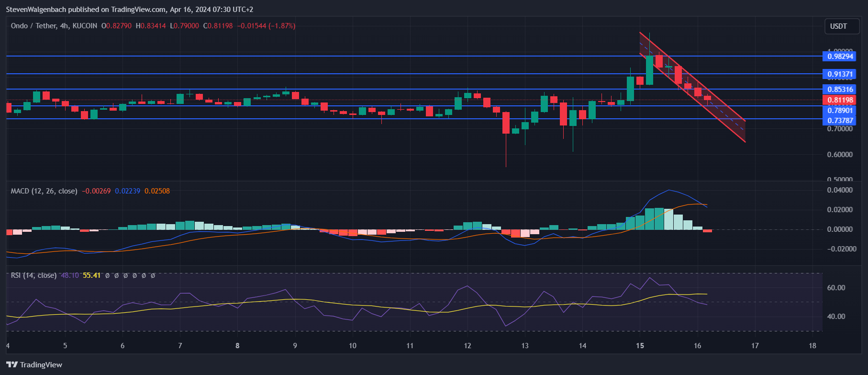This screenshot has height=375, width=868.
Task: Click the 60.00 RSI axis value
Action: 836,288
